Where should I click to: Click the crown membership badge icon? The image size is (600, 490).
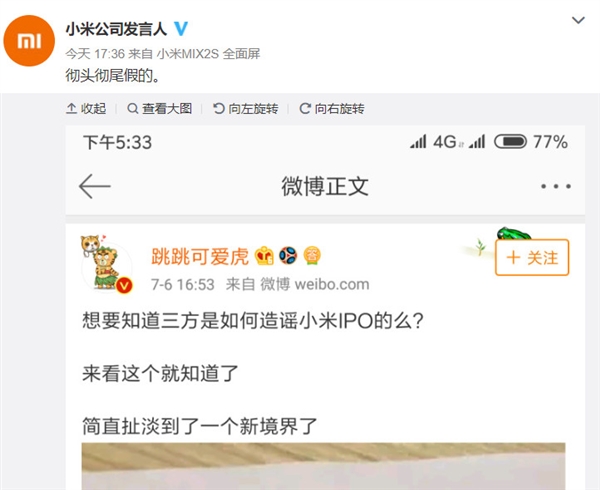(x=265, y=256)
